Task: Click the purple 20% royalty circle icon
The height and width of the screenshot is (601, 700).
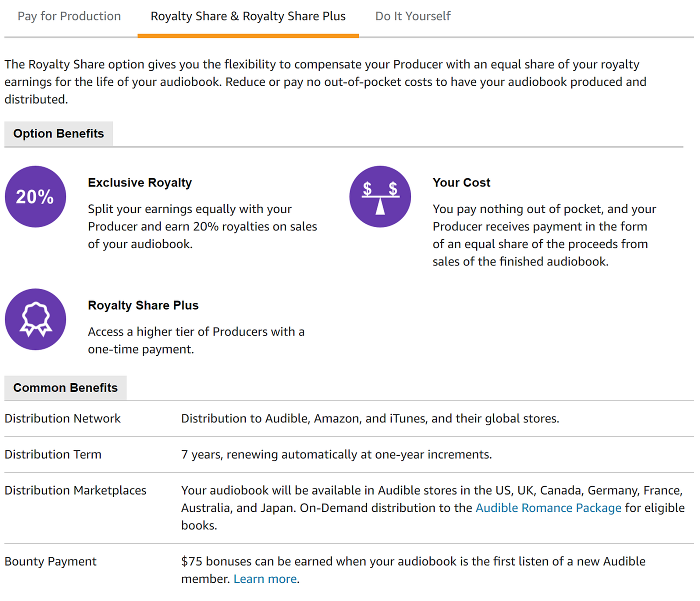Action: [x=35, y=196]
